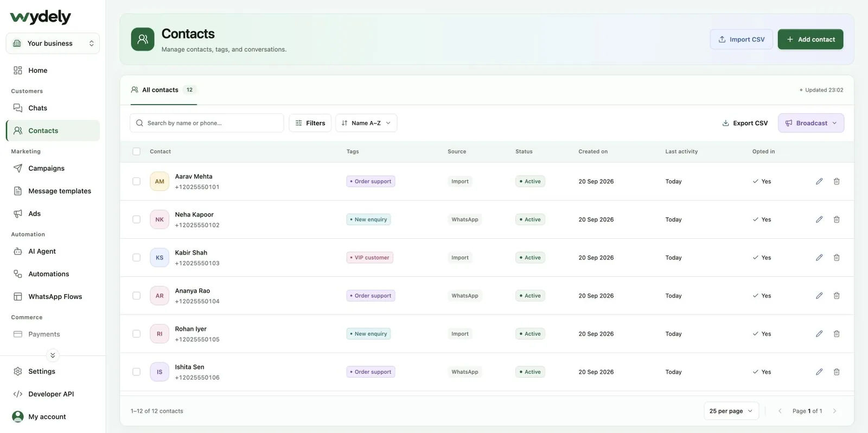
Task: Edit Aarav Mehta contact with pencil icon
Action: tap(819, 181)
